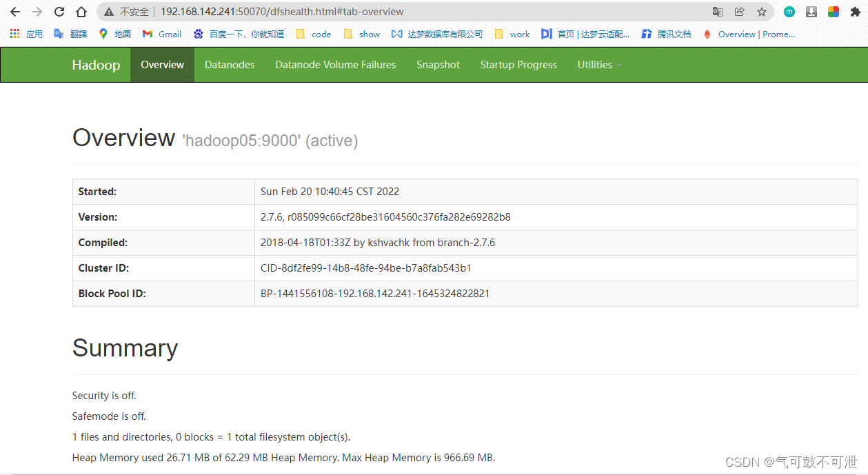Screen dimensions: 868x475
Task: Click the 'Cluster ID:' row label
Action: 103,268
